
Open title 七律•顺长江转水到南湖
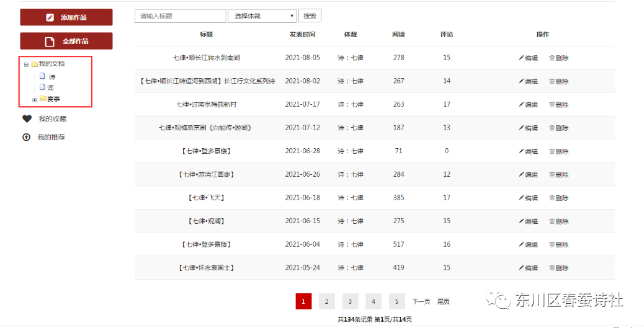click(x=206, y=58)
